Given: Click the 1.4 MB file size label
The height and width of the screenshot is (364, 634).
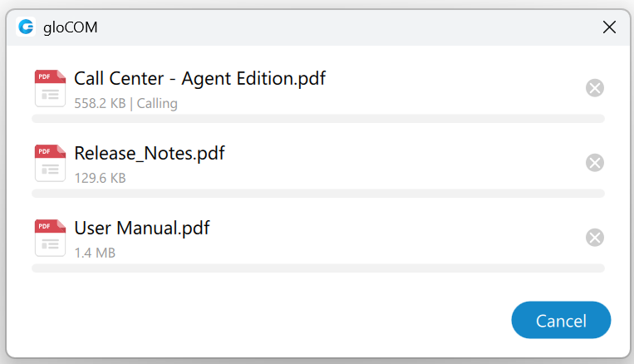Looking at the screenshot, I should pyautogui.click(x=94, y=253).
